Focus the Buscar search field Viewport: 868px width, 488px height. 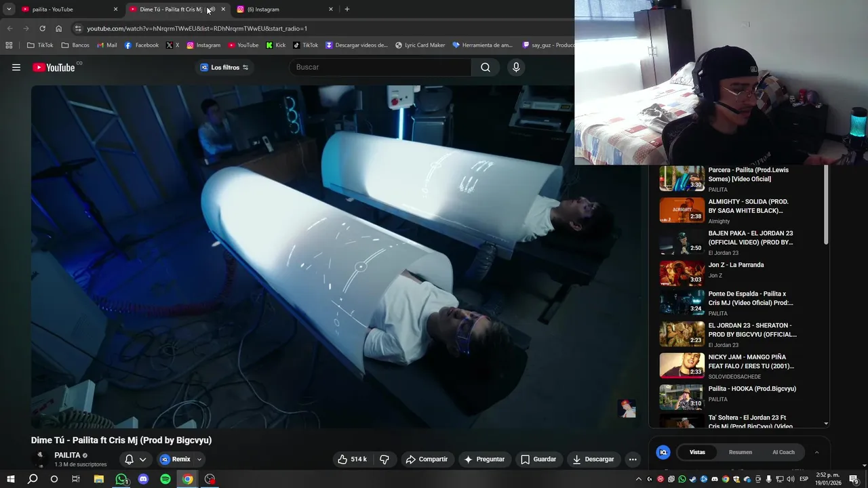(x=380, y=67)
